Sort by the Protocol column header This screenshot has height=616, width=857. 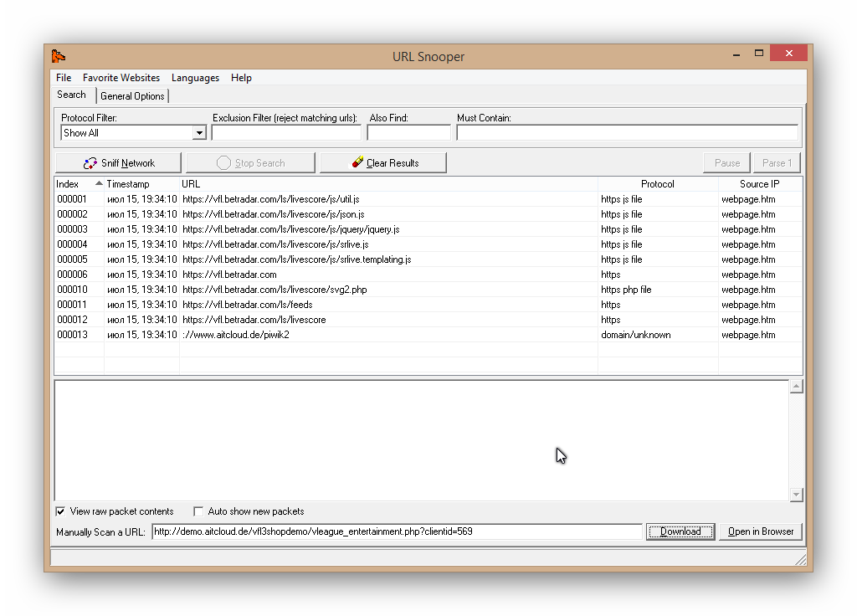(658, 184)
